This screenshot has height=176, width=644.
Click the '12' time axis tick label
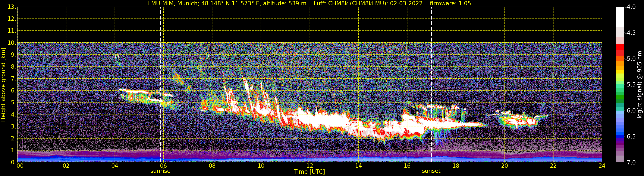tap(310, 166)
